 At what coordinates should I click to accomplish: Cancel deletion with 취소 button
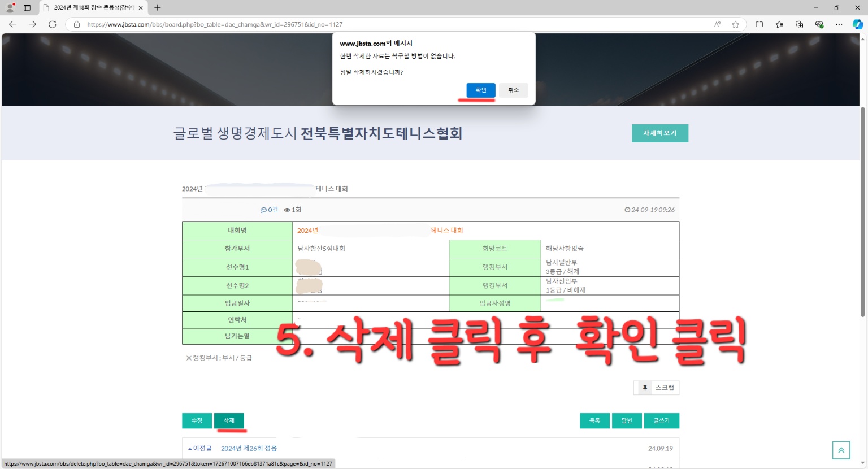click(513, 90)
